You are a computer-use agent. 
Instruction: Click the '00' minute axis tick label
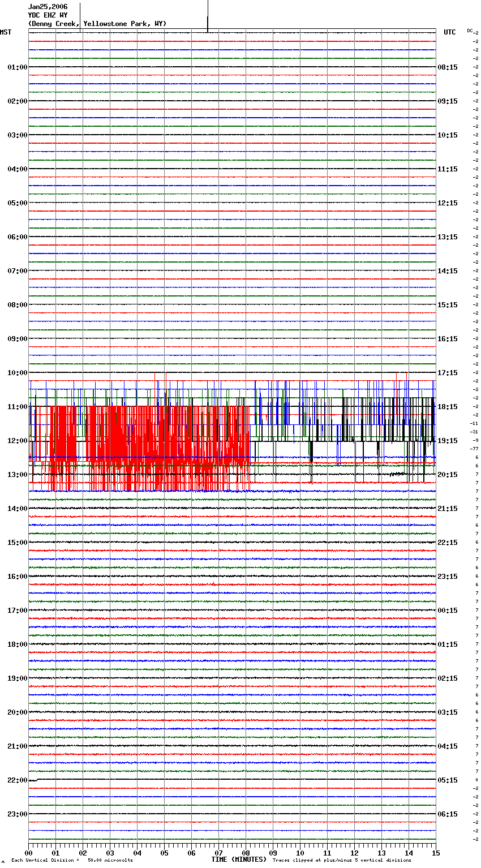[x=29, y=853]
